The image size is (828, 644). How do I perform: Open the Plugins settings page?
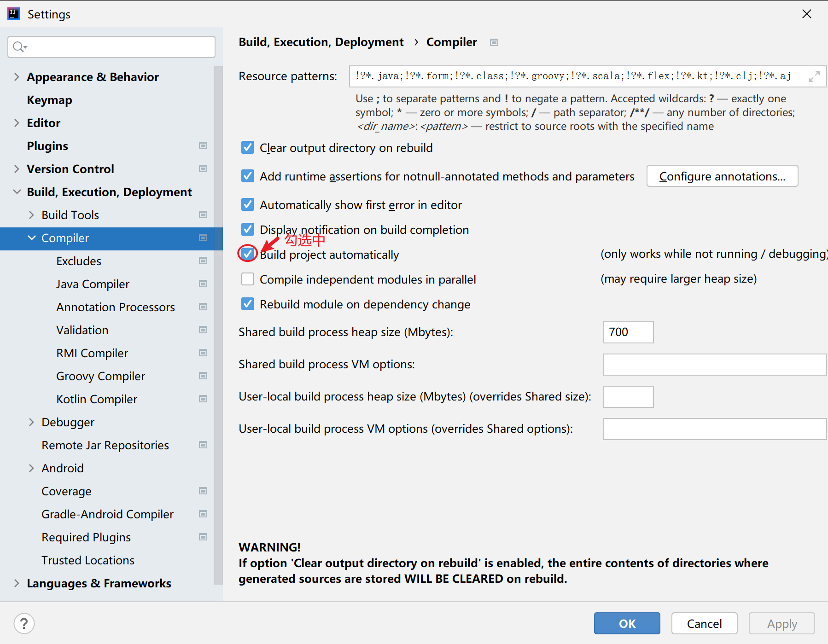(47, 146)
